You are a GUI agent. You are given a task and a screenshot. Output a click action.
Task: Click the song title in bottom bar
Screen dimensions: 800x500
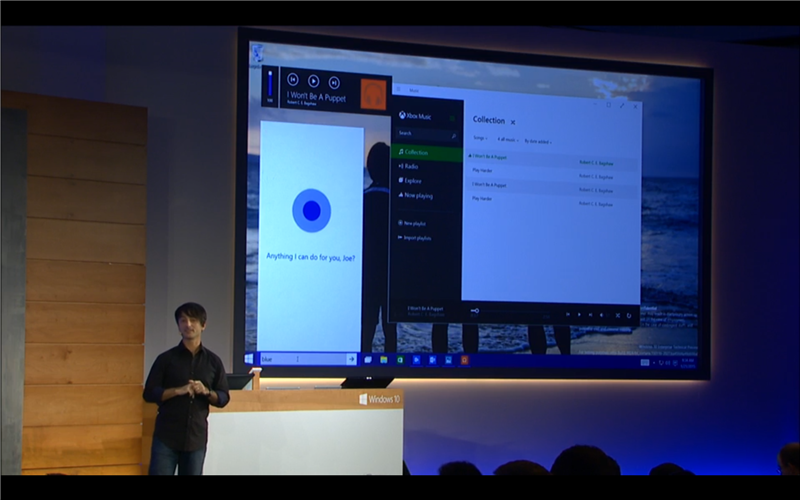tap(425, 309)
